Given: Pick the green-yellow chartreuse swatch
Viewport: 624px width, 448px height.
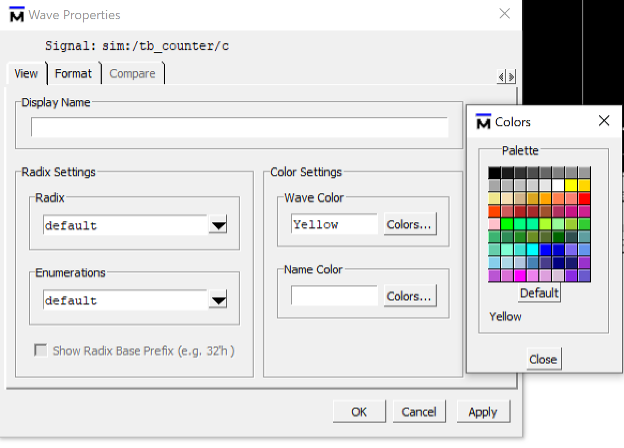Looking at the screenshot, I should point(546,224).
